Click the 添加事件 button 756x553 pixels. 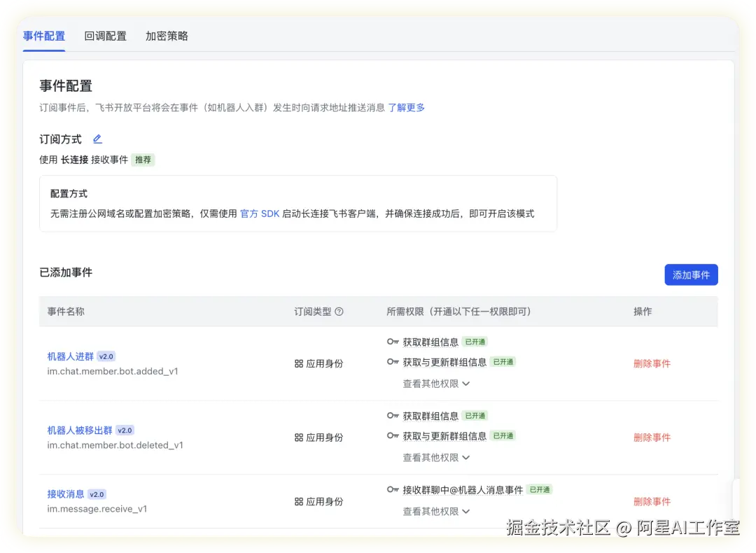(691, 274)
